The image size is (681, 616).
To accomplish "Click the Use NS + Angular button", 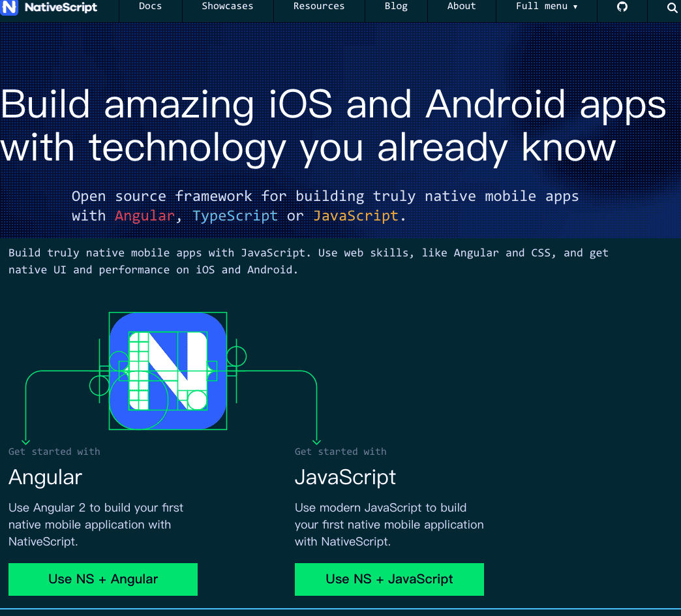I will tap(103, 579).
